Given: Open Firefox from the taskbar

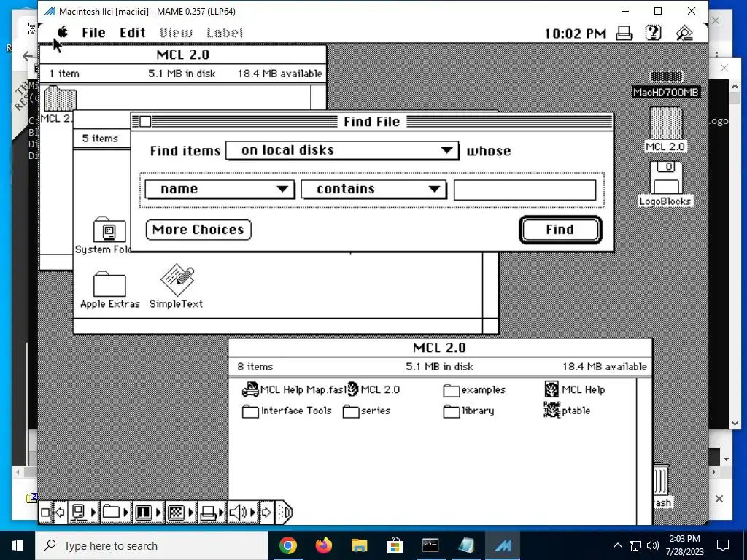Looking at the screenshot, I should [323, 545].
